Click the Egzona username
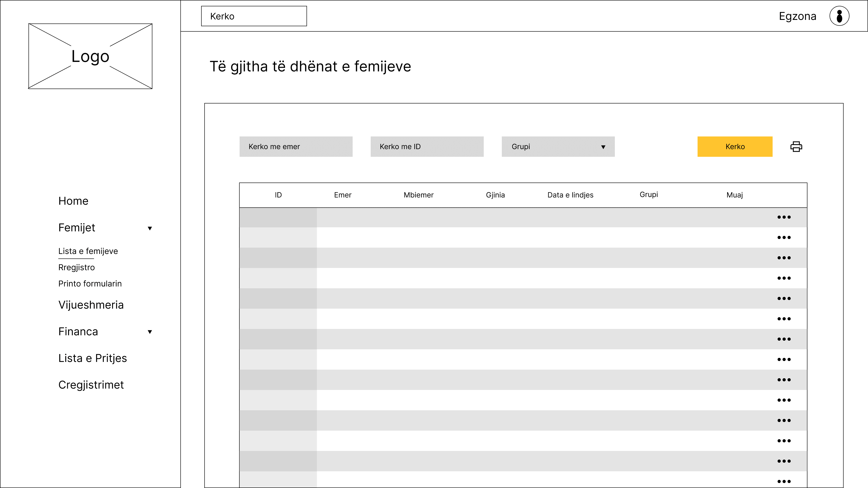868x488 pixels. [x=797, y=16]
